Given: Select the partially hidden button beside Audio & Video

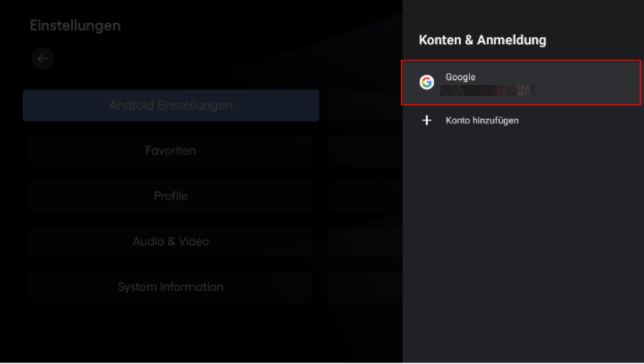Looking at the screenshot, I should coord(365,242).
